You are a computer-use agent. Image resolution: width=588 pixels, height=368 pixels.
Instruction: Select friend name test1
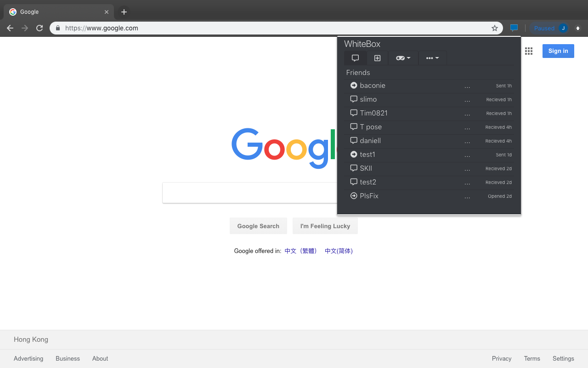coord(367,155)
